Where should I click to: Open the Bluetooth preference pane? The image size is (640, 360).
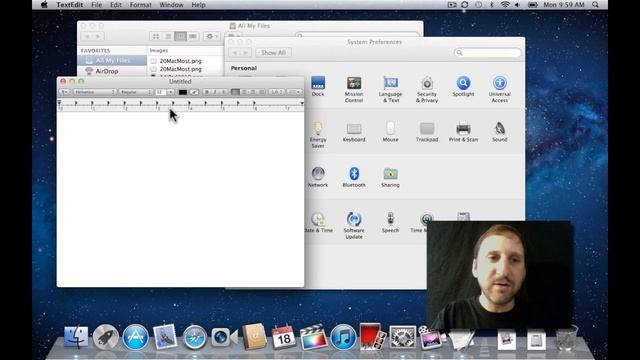point(354,178)
